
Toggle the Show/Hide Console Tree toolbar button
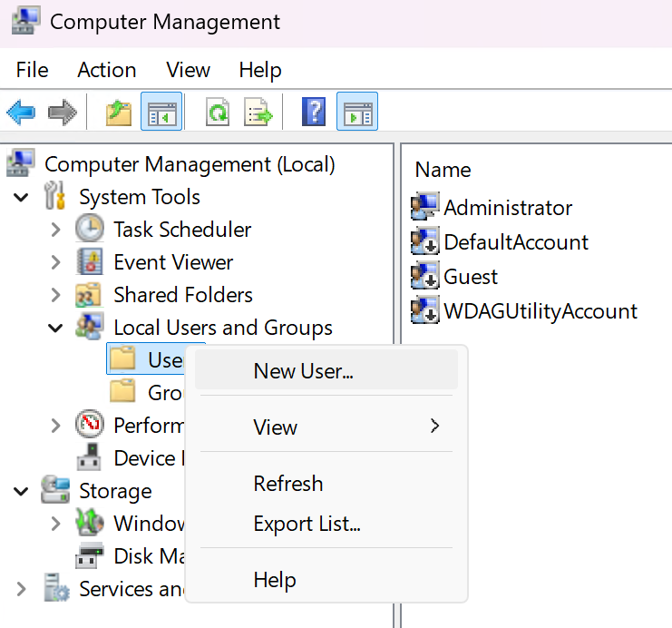click(x=161, y=111)
